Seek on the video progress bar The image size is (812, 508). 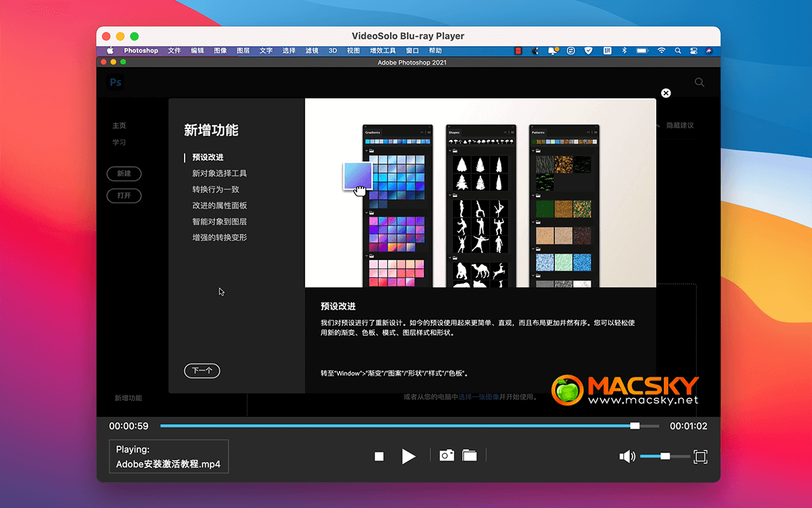point(409,426)
